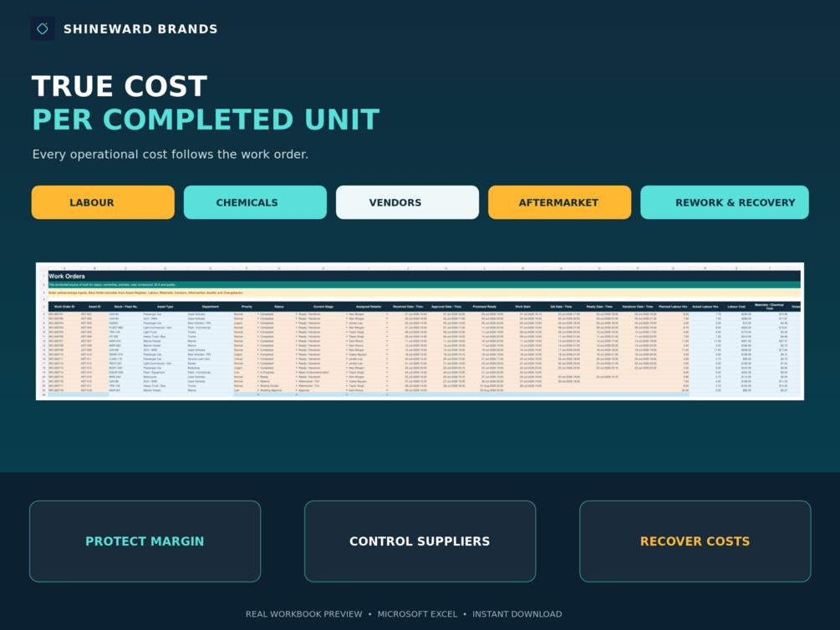Click the yellow 'Enter yellow/orange inputs' instruction row
The width and height of the screenshot is (840, 630).
(425, 293)
